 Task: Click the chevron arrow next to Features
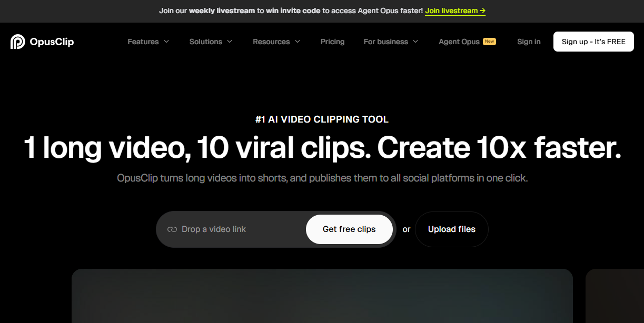coord(166,42)
